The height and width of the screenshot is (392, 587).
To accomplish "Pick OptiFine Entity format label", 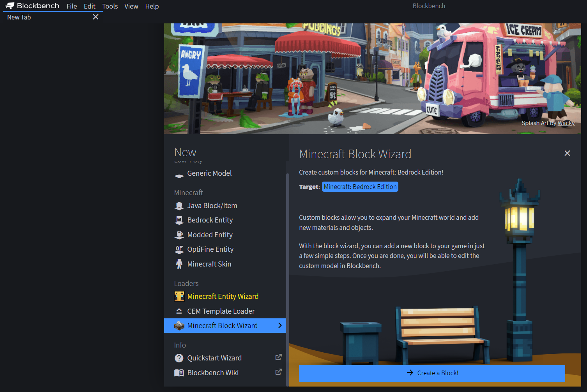I will [x=210, y=249].
